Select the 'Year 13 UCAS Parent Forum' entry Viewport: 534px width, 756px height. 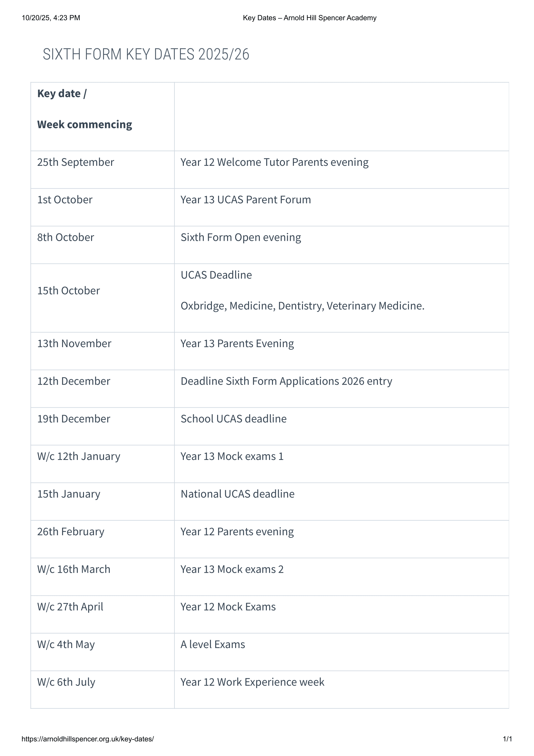246,200
